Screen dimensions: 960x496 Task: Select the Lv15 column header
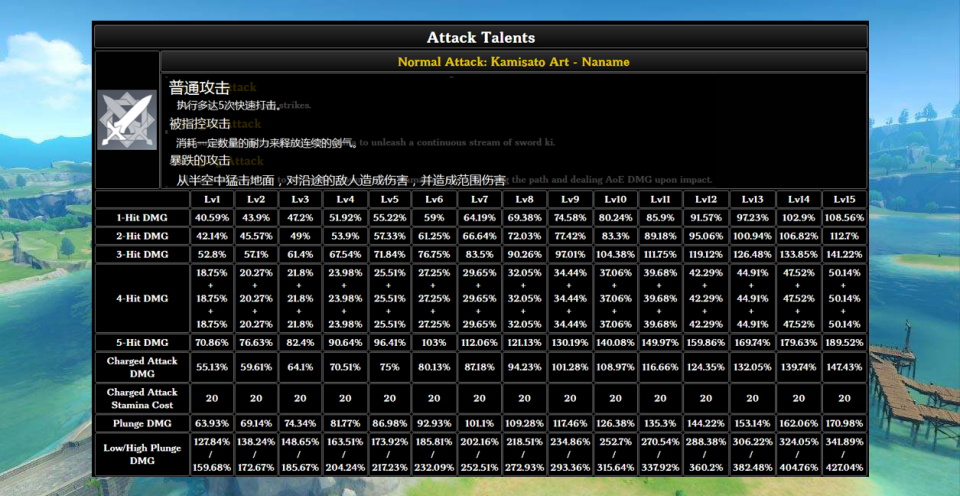844,200
